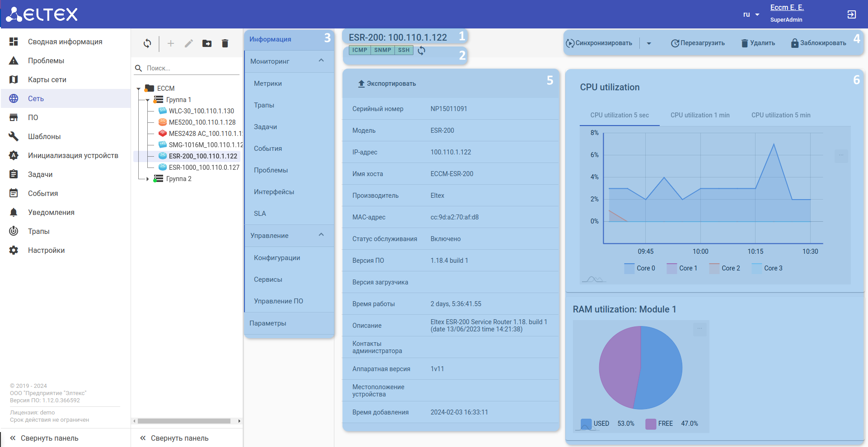Open Карты сети in the sidebar
Image resolution: width=868 pixels, height=447 pixels.
(66, 79)
